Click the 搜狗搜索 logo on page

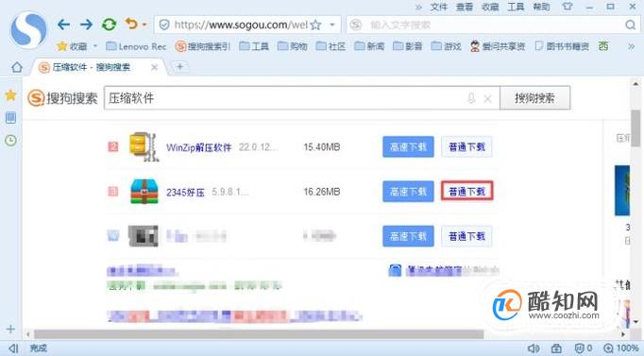click(x=62, y=98)
